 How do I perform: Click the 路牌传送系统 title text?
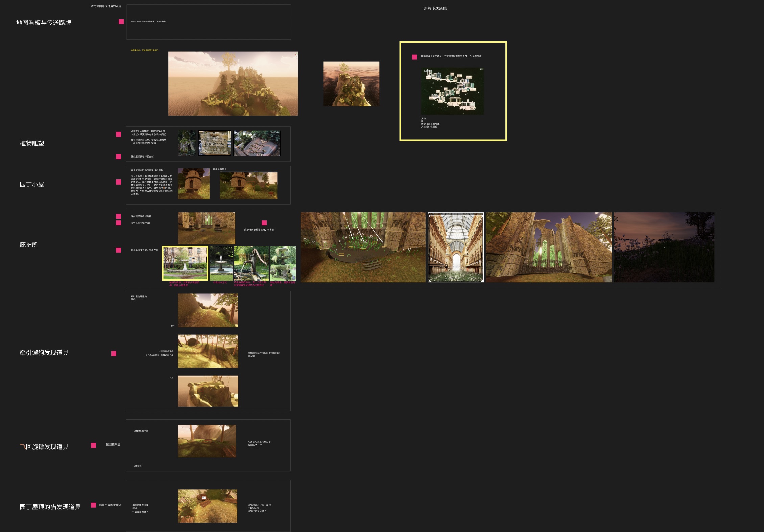(435, 8)
